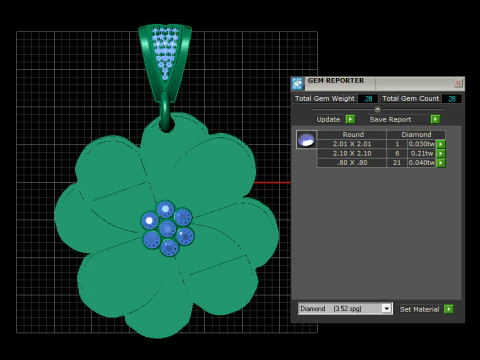The image size is (480, 360).
Task: Select the center blue gem on flower
Action: tap(167, 229)
